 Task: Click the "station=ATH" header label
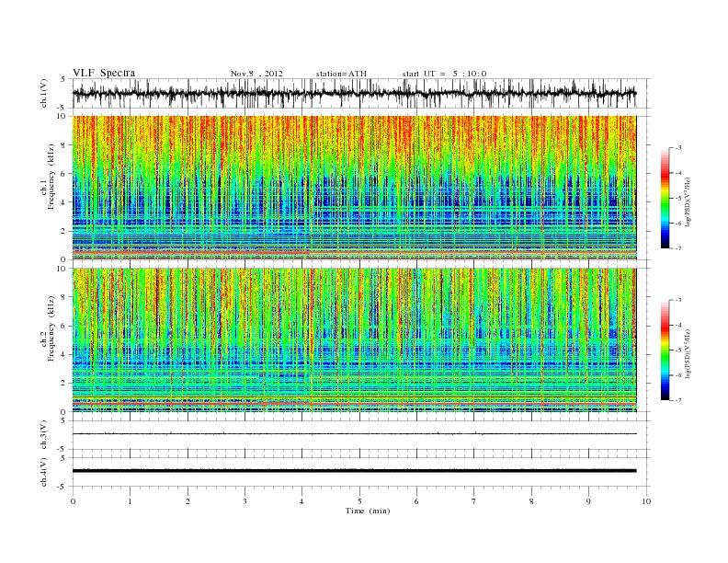coord(341,74)
